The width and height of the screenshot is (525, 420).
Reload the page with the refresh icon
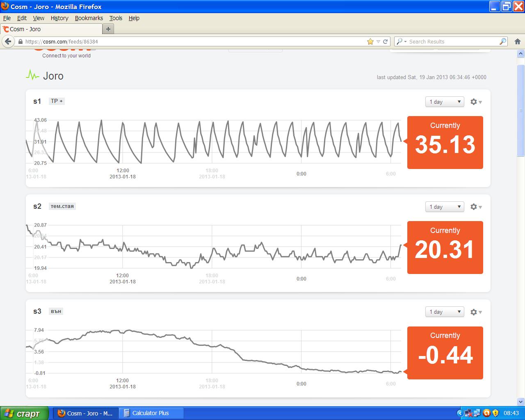pos(385,41)
